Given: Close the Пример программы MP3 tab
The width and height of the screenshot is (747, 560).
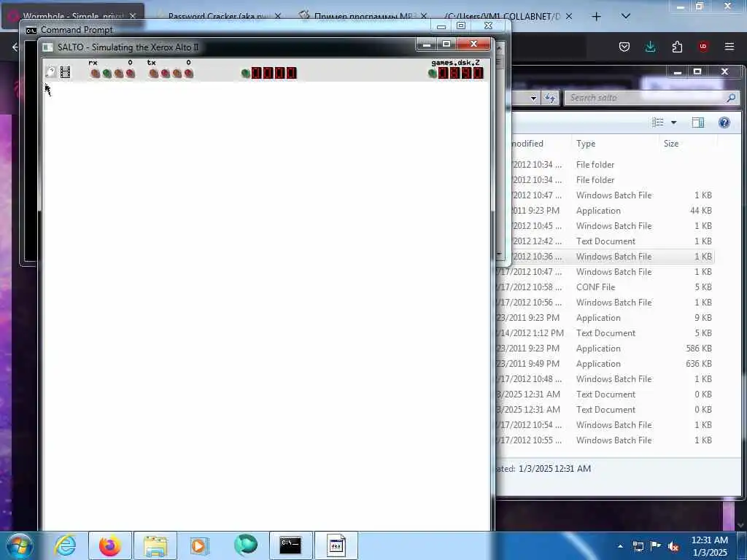Looking at the screenshot, I should [x=424, y=16].
